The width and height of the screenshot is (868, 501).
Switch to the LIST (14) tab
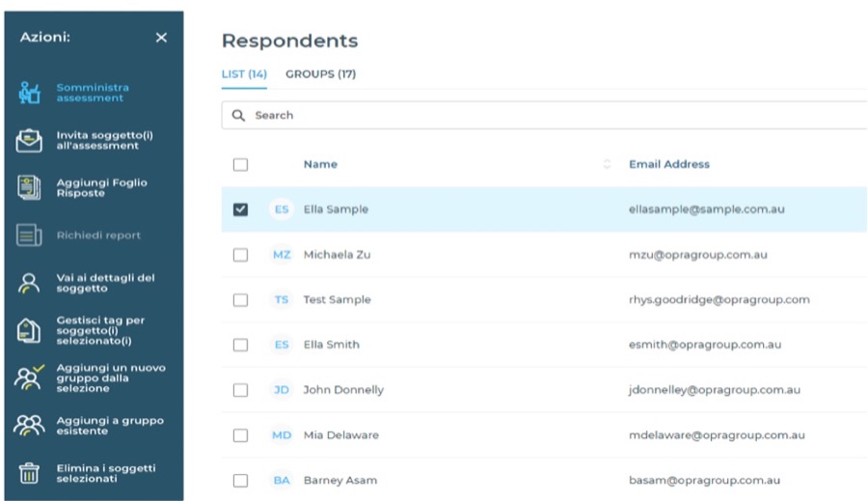pos(244,74)
